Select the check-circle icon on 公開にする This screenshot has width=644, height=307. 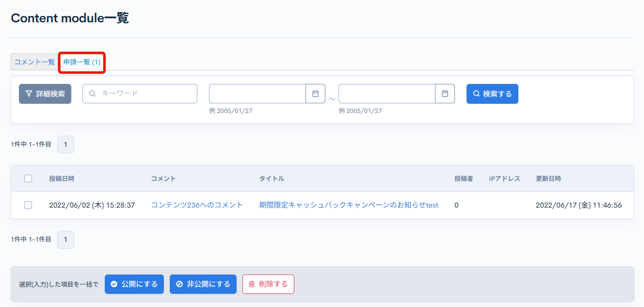click(115, 284)
